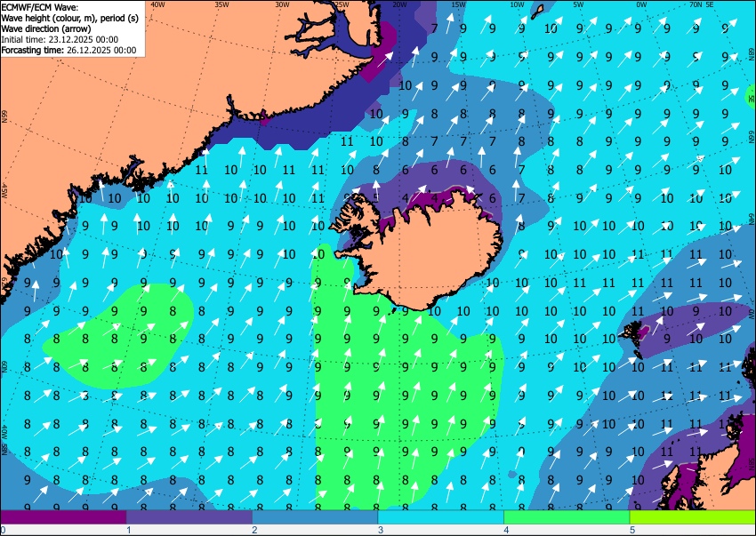Click the '20W' longitude label at top
Image resolution: width=756 pixels, height=536 pixels.
tap(399, 4)
